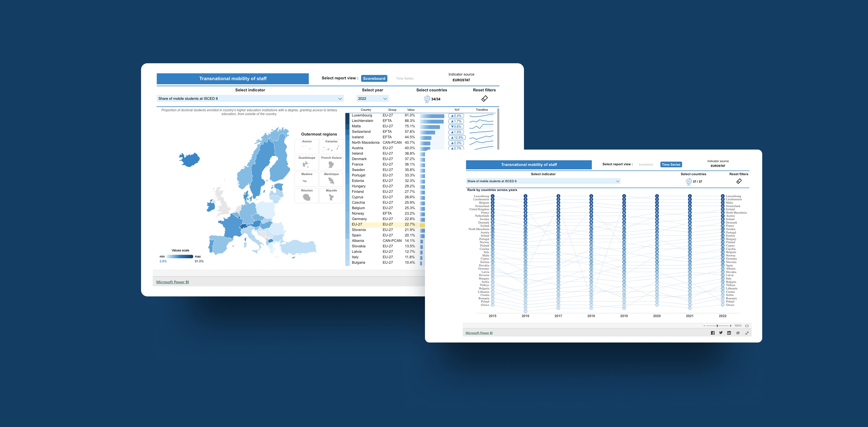Switch time series panel to Scoreboard view
Screen dimensions: 868x427
pos(646,165)
